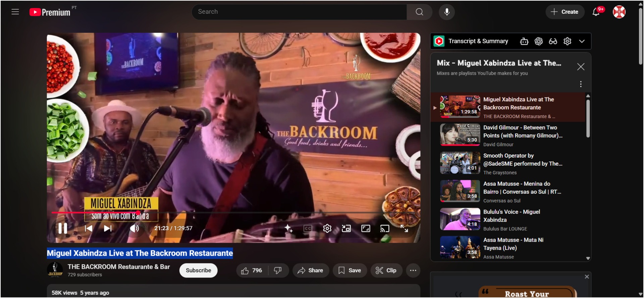Screen dimensions: 644x298
Task: Click the glasses reader icon in Transcript bar
Action: point(553,41)
